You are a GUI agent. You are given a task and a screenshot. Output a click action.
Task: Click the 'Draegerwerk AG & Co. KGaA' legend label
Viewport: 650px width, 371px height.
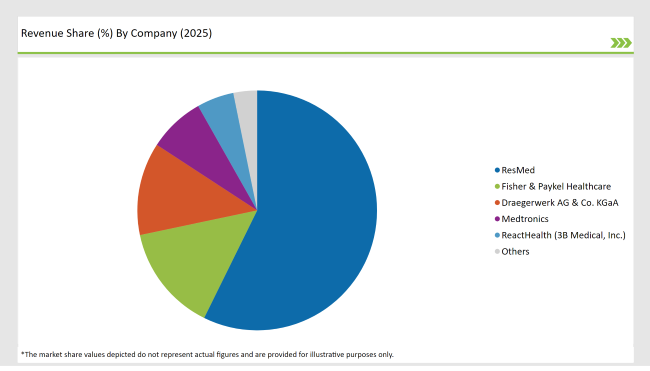point(560,203)
